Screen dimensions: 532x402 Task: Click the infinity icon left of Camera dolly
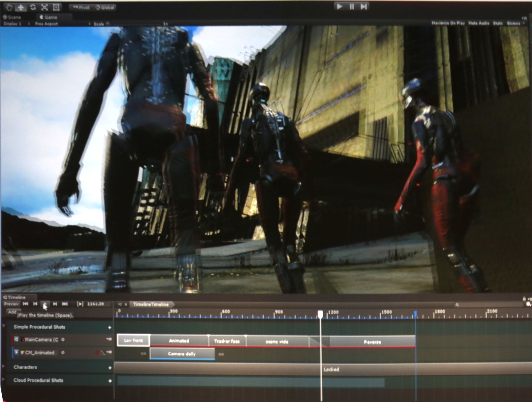click(143, 354)
